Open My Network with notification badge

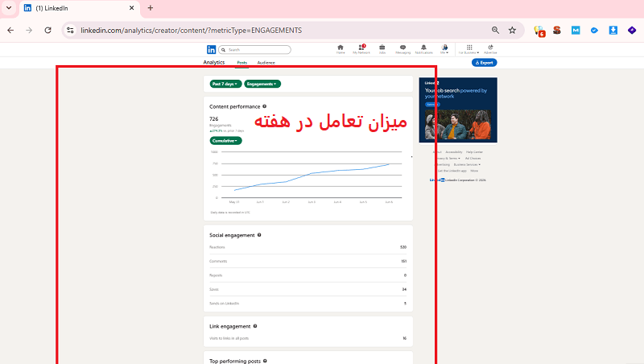(361, 49)
